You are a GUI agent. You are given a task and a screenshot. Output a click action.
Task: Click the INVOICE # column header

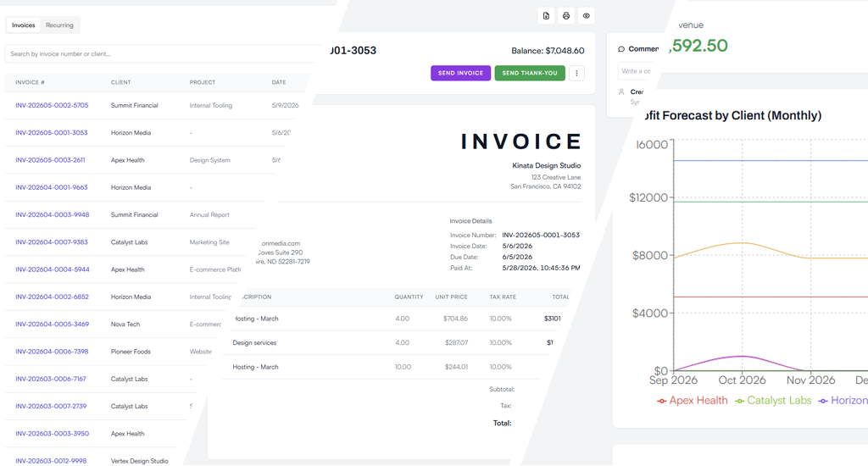click(x=30, y=82)
